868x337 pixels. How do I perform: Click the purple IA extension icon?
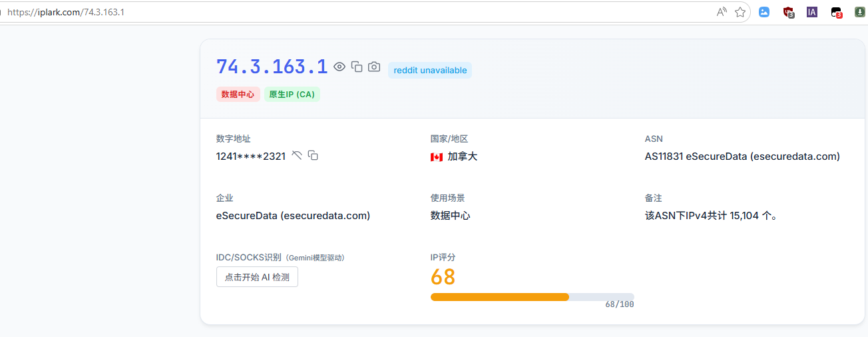pyautogui.click(x=811, y=12)
